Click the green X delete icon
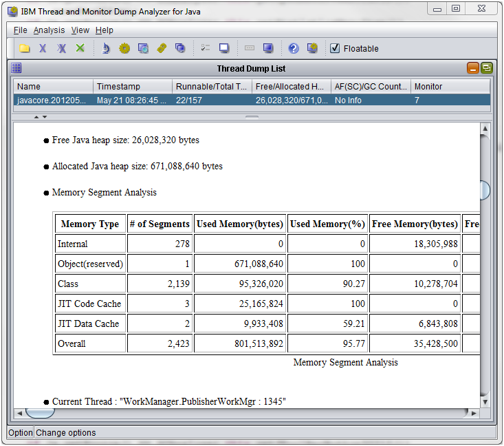Screen dimensions: 504x446 (x=80, y=48)
